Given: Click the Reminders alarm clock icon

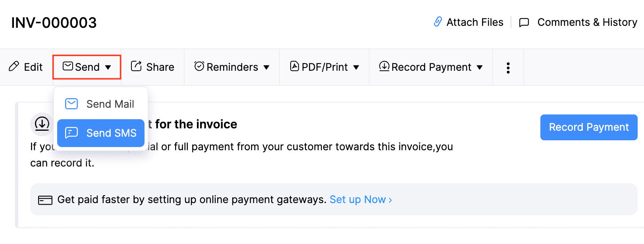Looking at the screenshot, I should pos(199,66).
